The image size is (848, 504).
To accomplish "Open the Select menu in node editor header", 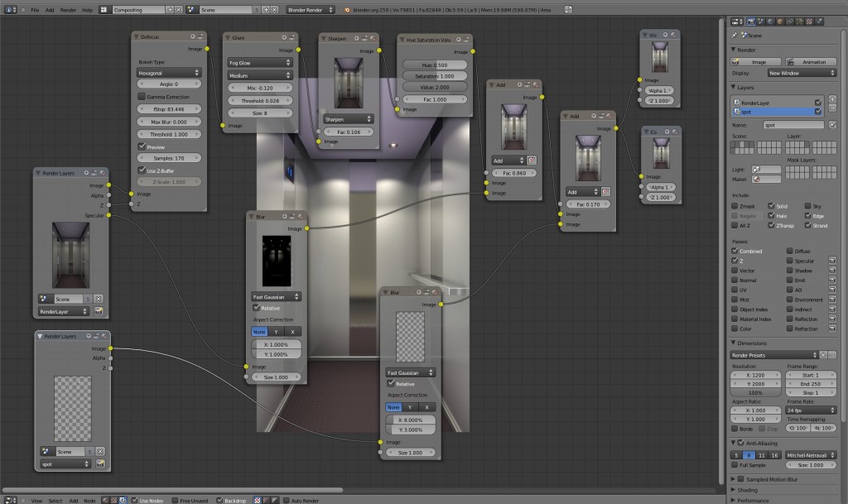I will tap(55, 500).
